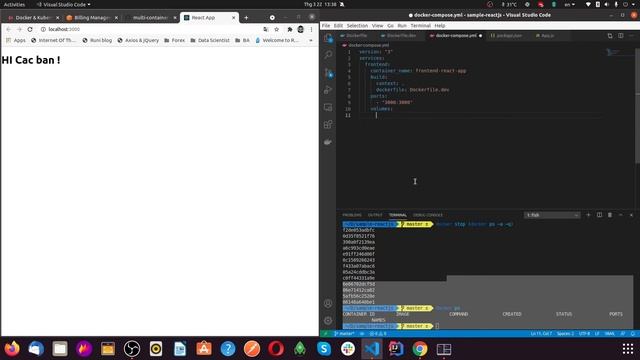Open changes compare icon in editor toolbar
This screenshot has height=360, width=640.
coord(610,36)
